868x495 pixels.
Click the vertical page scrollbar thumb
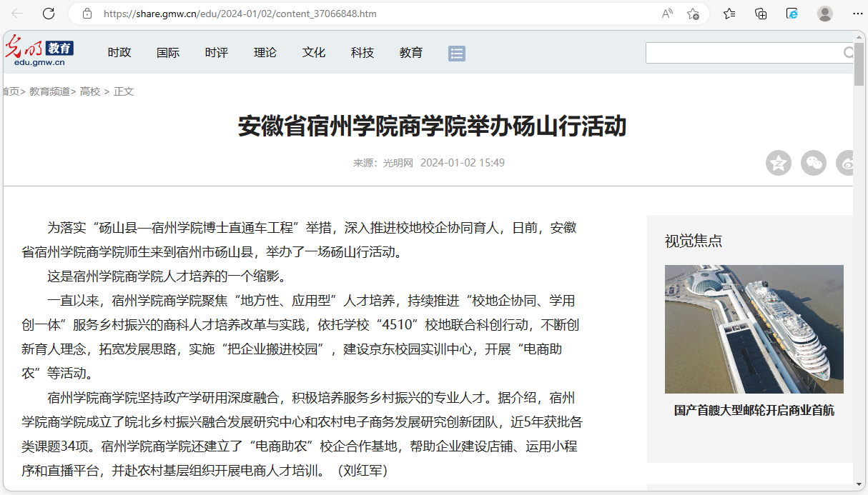point(859,64)
